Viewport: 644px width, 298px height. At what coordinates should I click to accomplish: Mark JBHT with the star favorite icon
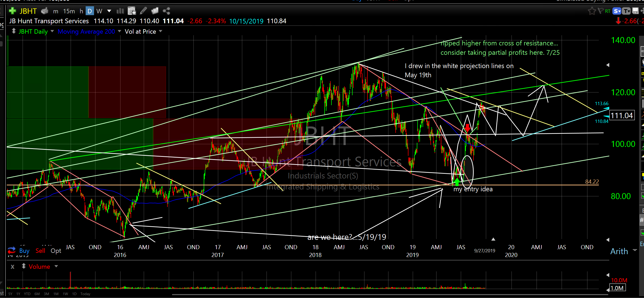pyautogui.click(x=592, y=11)
